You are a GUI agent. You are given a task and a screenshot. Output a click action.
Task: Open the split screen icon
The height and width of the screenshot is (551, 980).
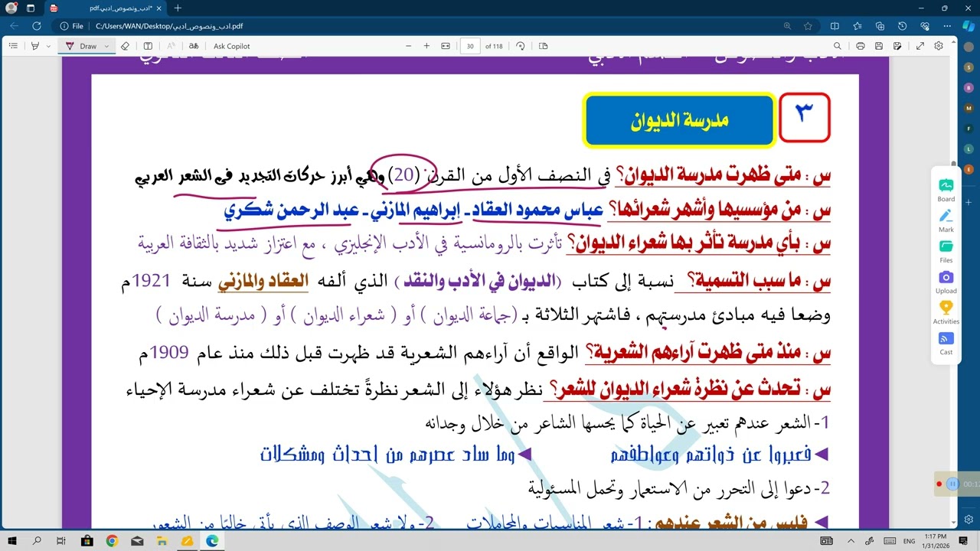click(x=835, y=26)
